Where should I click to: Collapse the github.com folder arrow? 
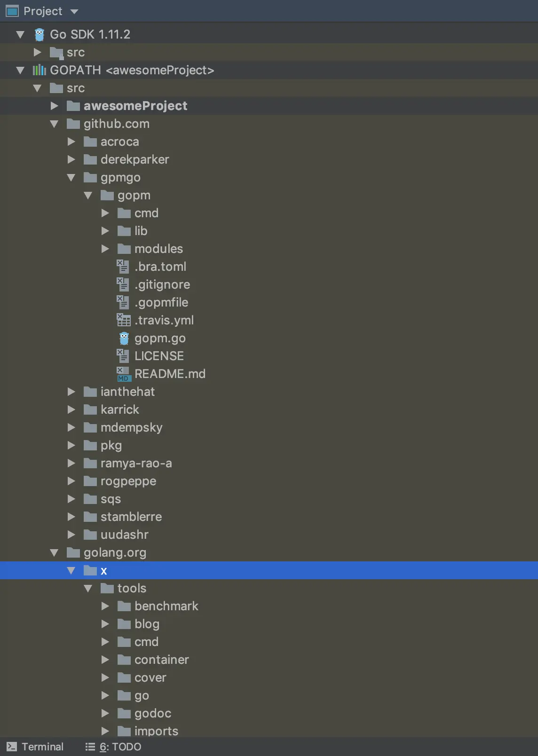pyautogui.click(x=54, y=124)
